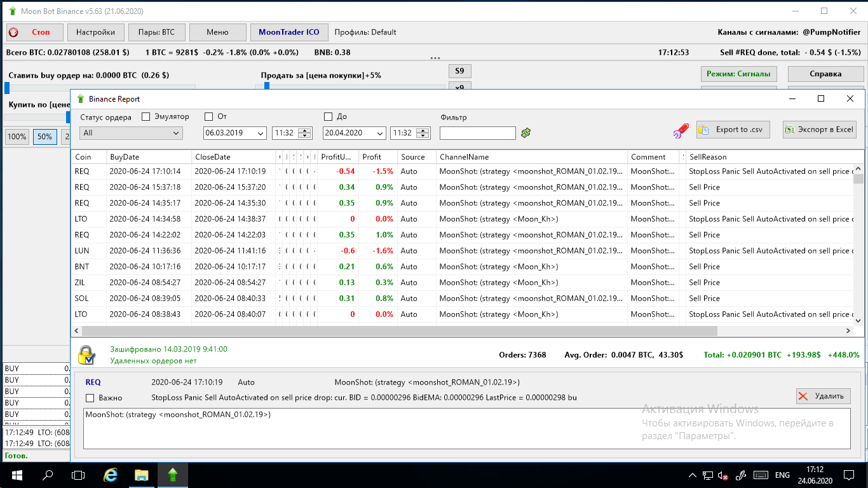Sort by the Profit column header
Screen dimensions: 868x488
(x=377, y=157)
